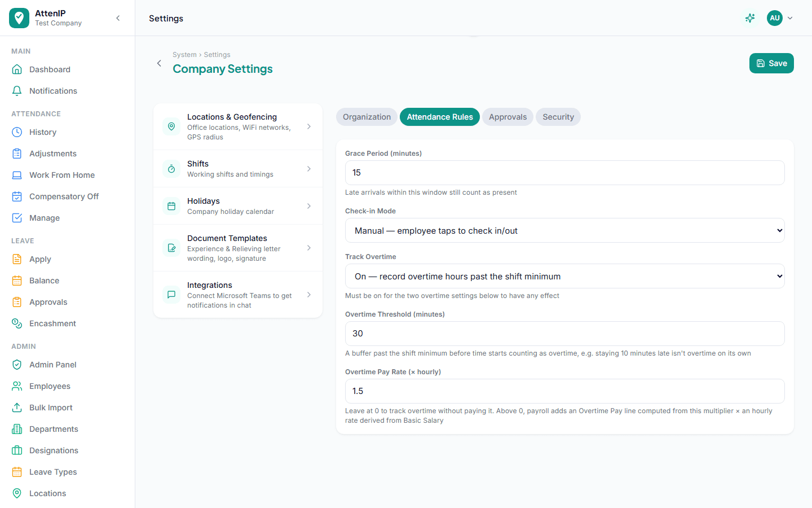Click the Locations & Geofencing title text
The image size is (812, 508).
232,117
